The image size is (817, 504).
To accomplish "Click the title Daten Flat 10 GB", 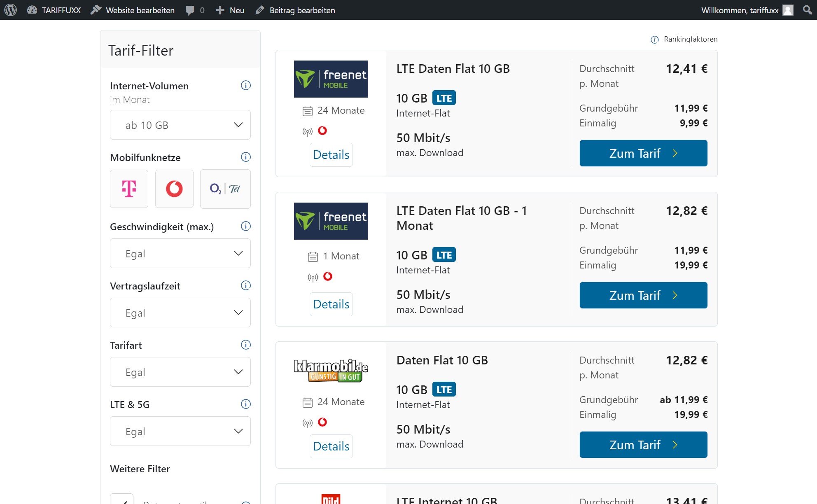I will point(442,360).
